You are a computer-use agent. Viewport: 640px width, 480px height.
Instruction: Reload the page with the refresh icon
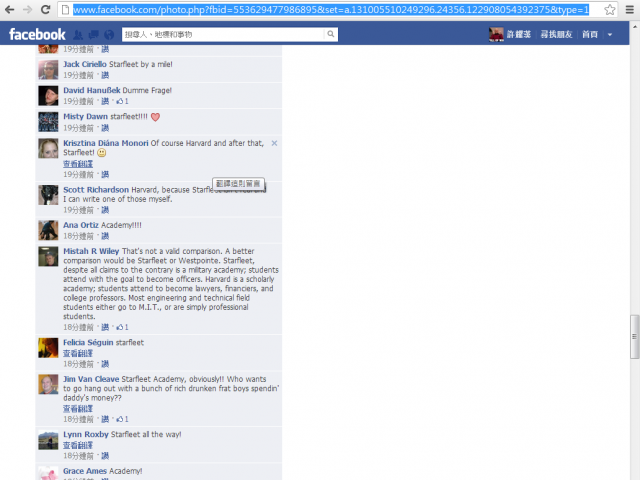click(46, 9)
